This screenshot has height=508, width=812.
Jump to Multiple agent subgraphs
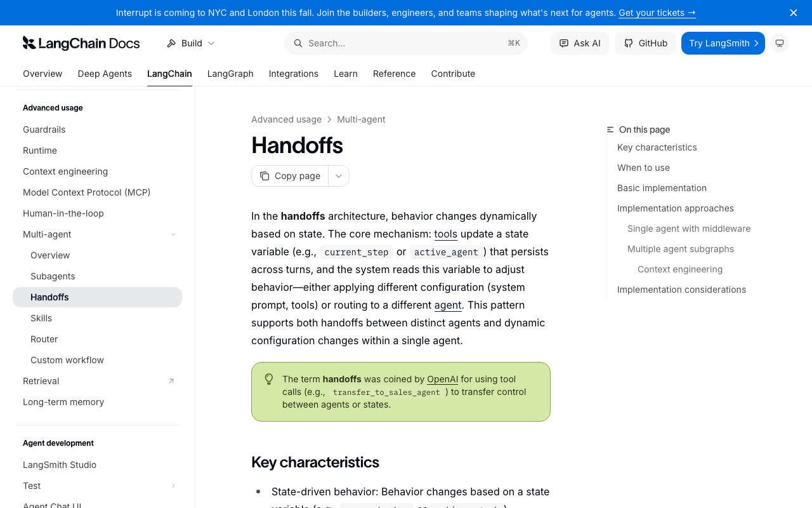coord(681,249)
